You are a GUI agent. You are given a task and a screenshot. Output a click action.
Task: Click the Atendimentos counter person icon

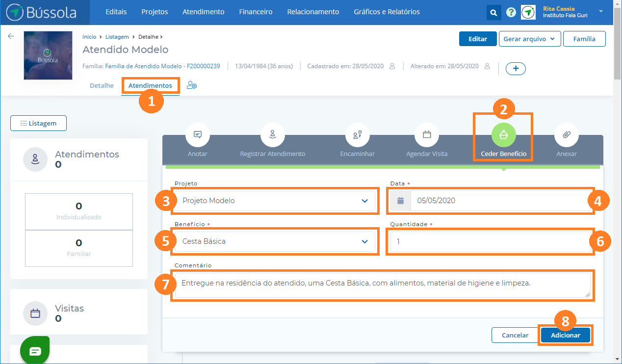(35, 159)
